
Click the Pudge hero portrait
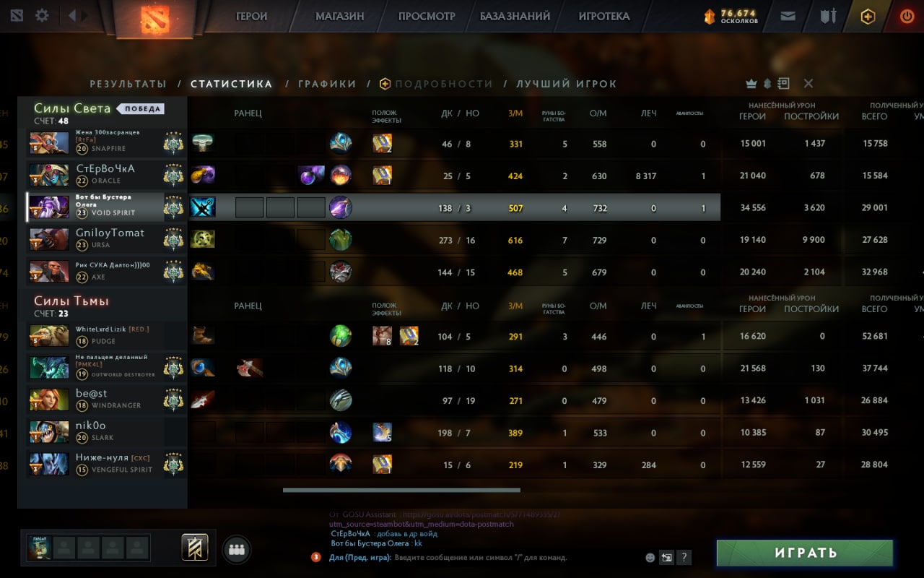point(49,336)
